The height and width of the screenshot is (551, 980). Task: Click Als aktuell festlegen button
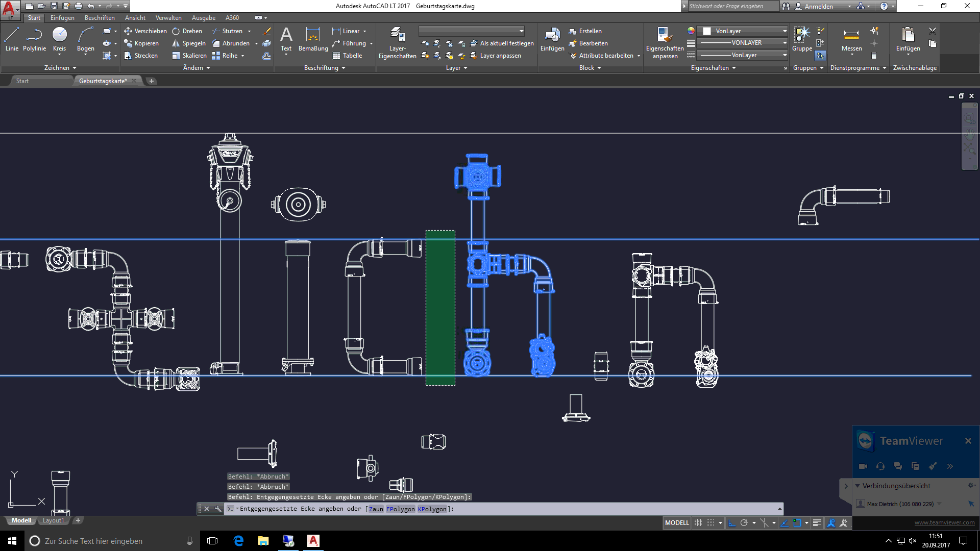tap(502, 43)
